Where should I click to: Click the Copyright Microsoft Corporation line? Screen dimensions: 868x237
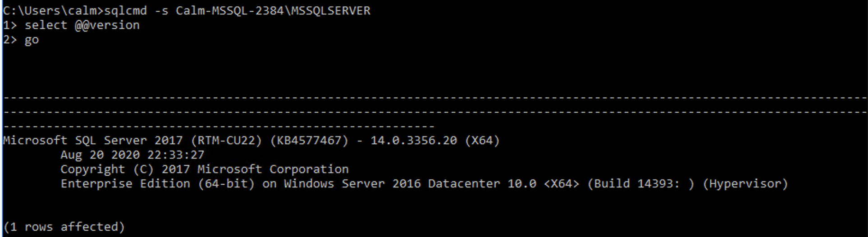pyautogui.click(x=205, y=169)
